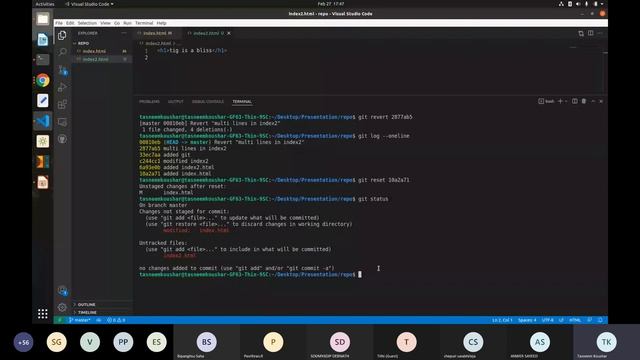Click the master branch in status bar
640x360 pixels.
(x=80, y=320)
